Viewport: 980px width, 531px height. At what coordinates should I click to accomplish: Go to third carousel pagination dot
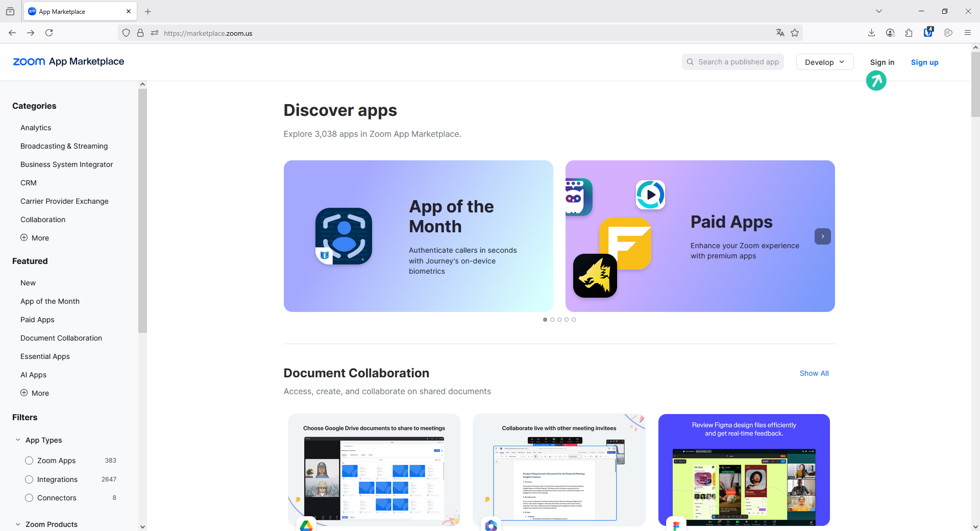(559, 320)
